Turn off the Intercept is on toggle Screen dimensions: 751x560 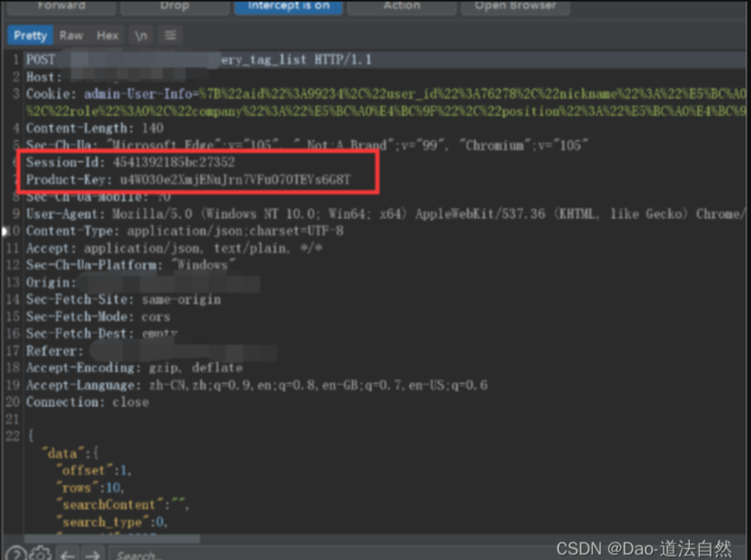(x=288, y=7)
